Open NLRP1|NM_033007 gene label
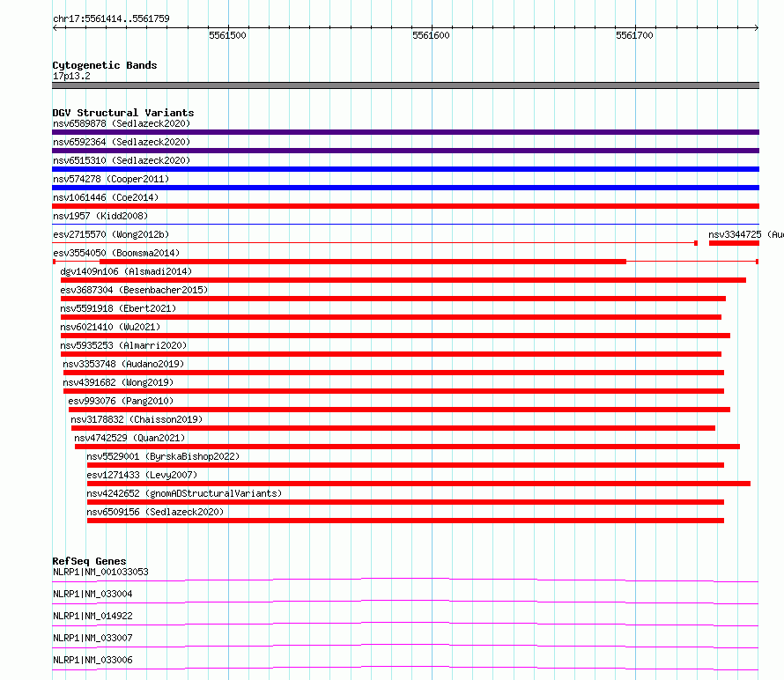Image resolution: width=784 pixels, height=680 pixels. [92, 638]
